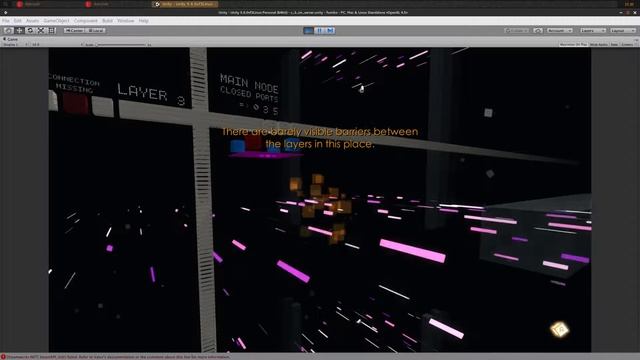Open the Collab dropdown
Image resolution: width=640 pixels, height=360 pixels.
click(517, 31)
